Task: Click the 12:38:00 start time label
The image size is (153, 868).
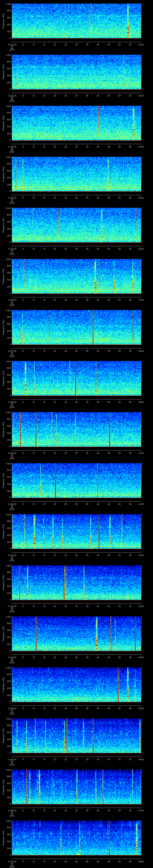Action: [x=12, y=402]
